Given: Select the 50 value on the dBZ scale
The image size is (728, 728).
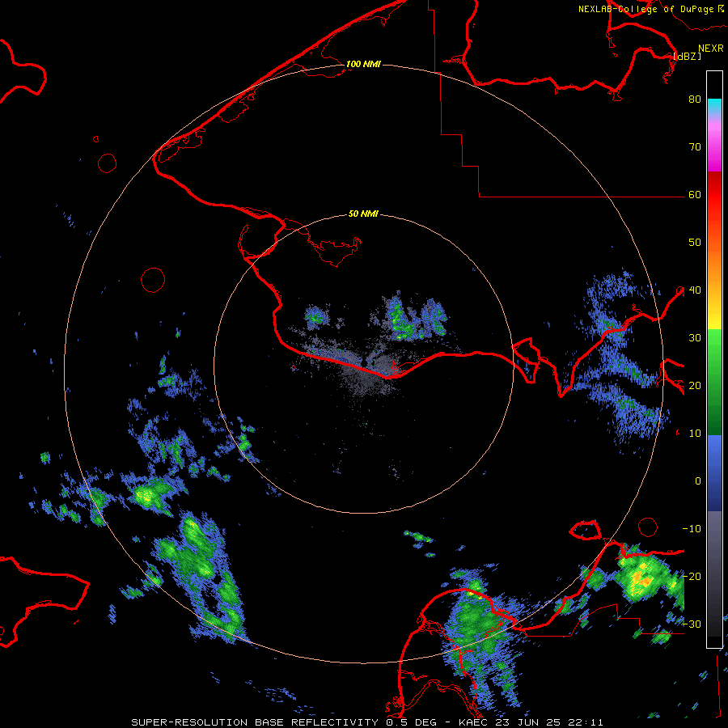Looking at the screenshot, I should coord(695,243).
